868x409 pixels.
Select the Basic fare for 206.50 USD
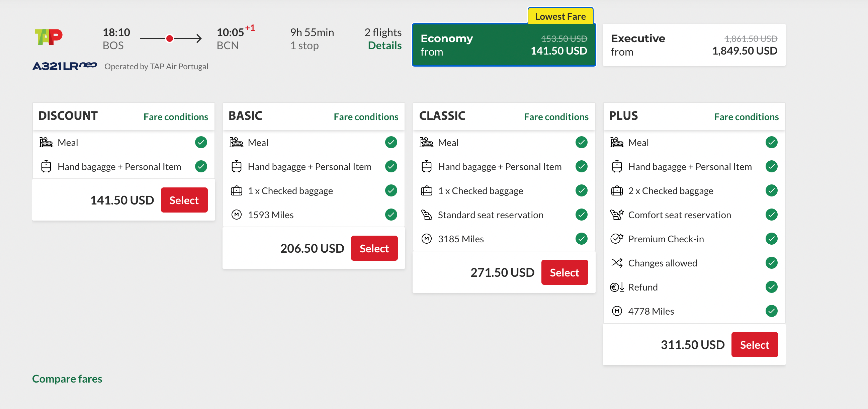point(374,248)
